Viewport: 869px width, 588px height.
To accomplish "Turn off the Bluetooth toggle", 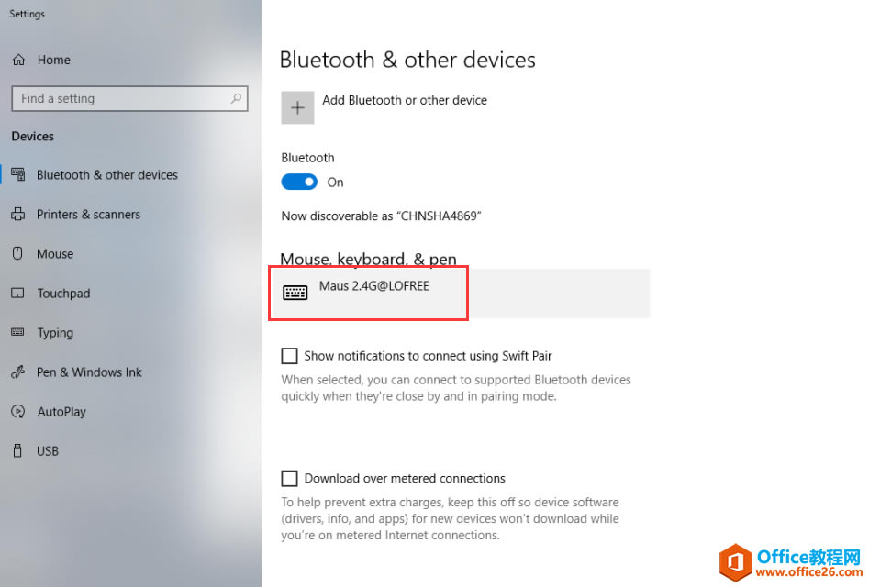I will click(299, 182).
